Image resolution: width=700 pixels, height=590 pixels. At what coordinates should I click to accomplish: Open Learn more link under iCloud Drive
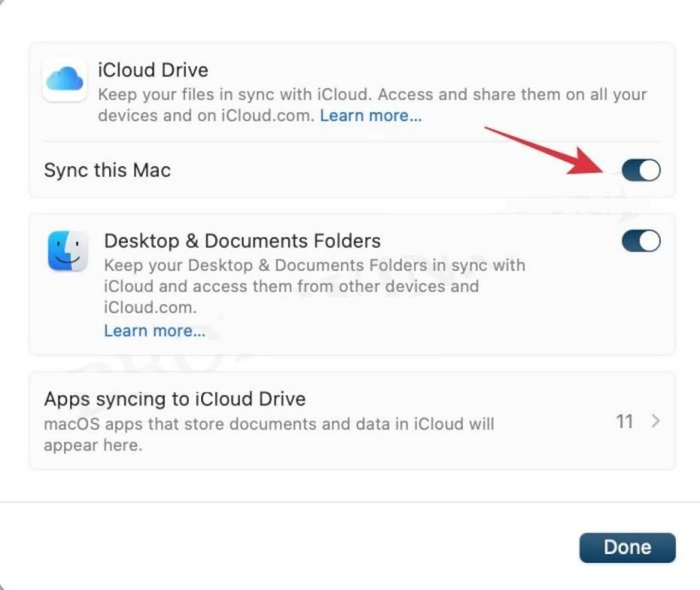coord(370,115)
